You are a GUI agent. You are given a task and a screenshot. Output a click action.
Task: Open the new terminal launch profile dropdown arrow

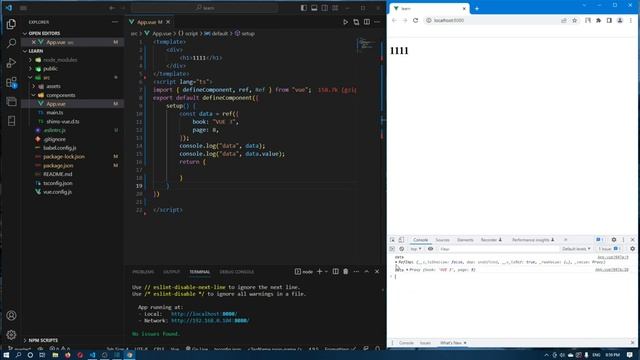(326, 272)
